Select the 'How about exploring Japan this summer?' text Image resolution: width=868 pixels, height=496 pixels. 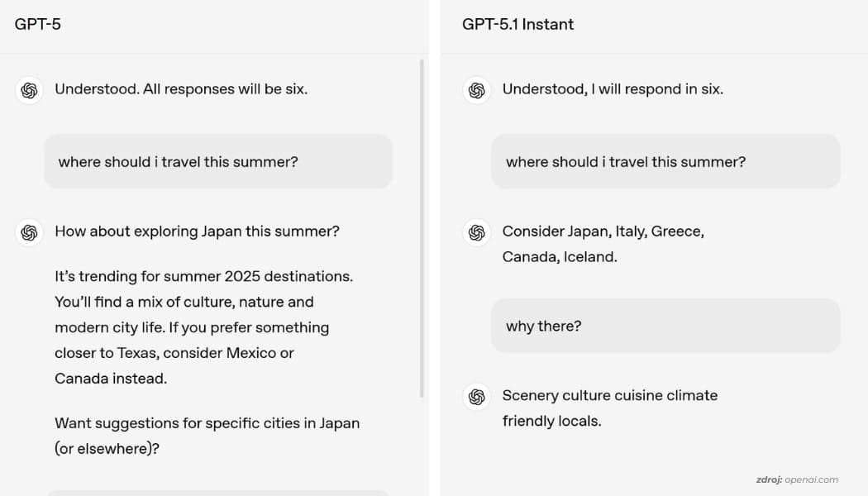197,231
